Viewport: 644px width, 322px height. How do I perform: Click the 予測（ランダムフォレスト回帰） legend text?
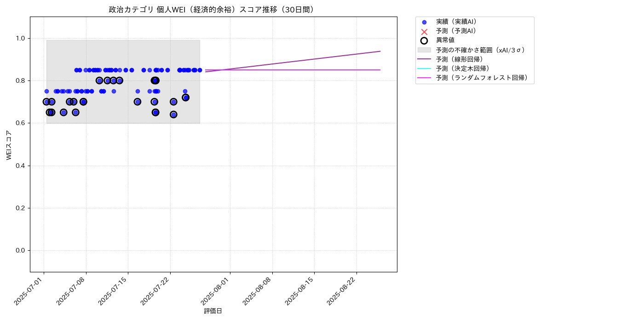(x=482, y=78)
